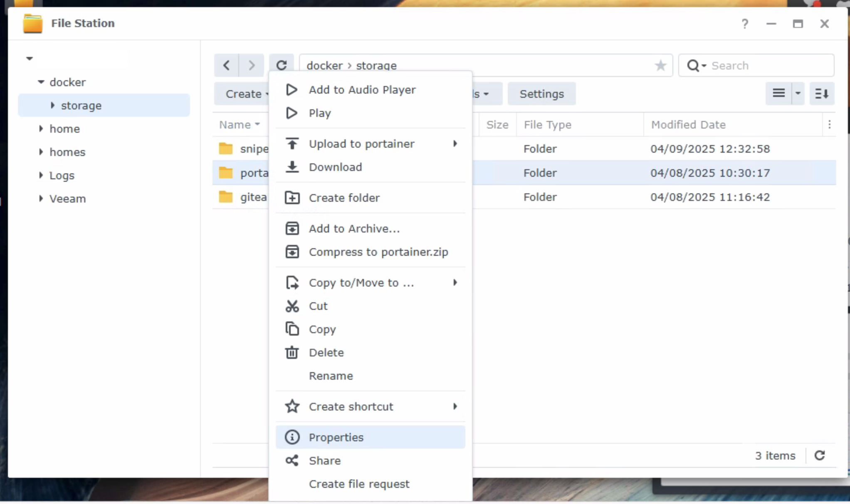Select the gitea folder row
The height and width of the screenshot is (504, 850).
[x=524, y=197]
